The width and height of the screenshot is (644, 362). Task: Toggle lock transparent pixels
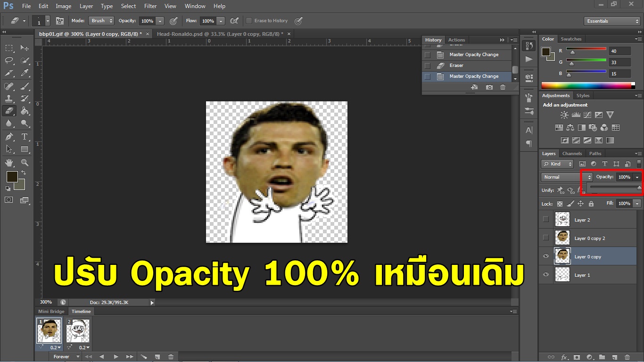click(x=560, y=204)
